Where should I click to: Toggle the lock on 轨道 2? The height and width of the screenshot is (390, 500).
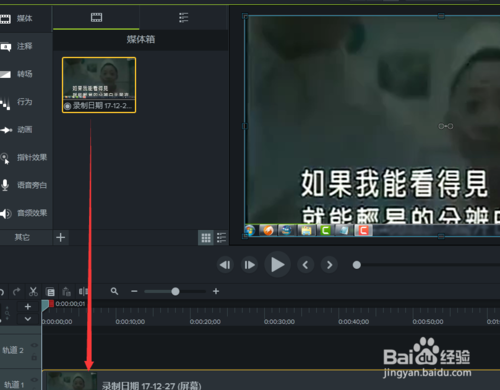[x=34, y=357]
